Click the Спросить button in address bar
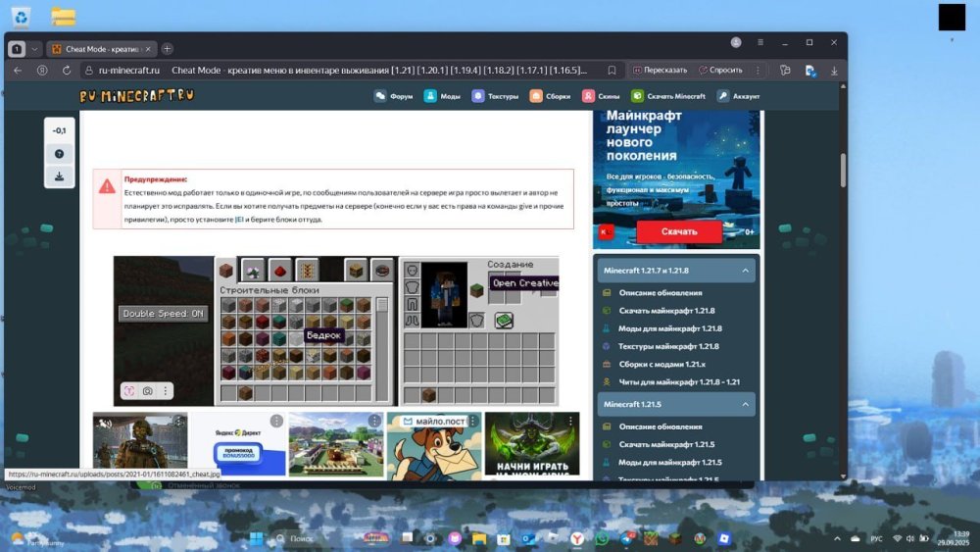Image resolution: width=980 pixels, height=552 pixels. tap(720, 70)
